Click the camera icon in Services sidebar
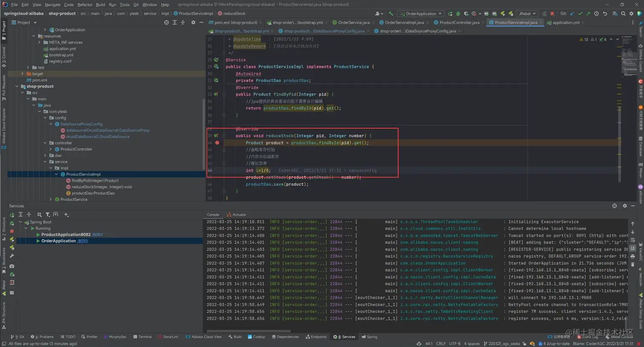Viewport: 644px width, 347px height. click(x=12, y=266)
